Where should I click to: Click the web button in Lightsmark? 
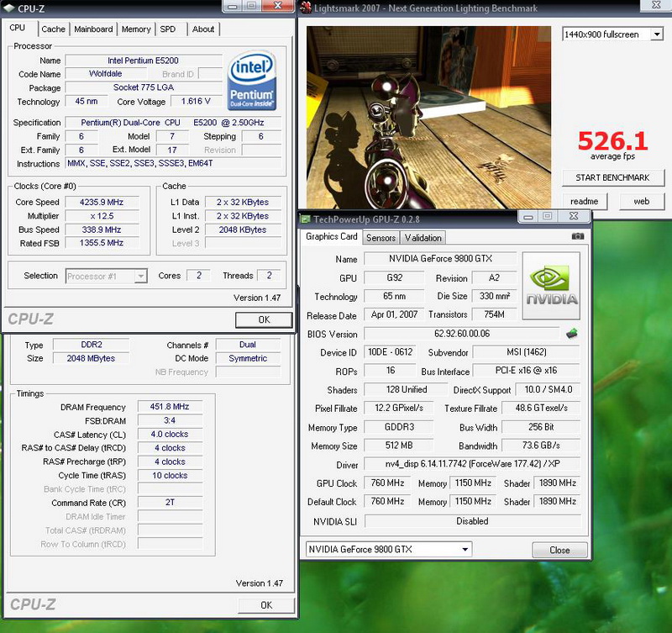coord(642,201)
